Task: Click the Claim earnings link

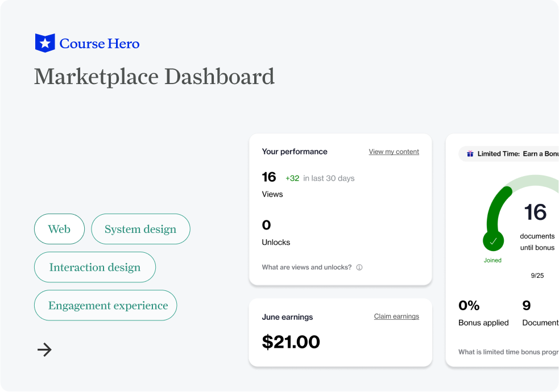Action: [396, 316]
